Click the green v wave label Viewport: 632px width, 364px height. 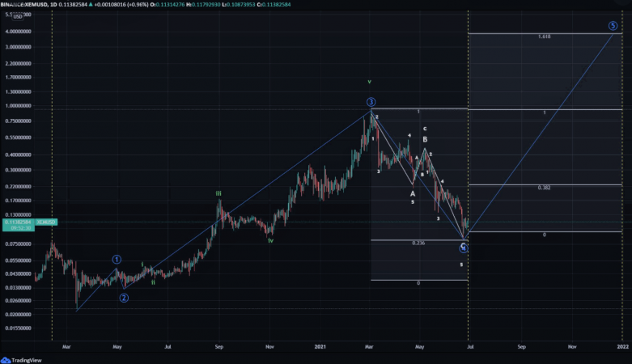369,82
